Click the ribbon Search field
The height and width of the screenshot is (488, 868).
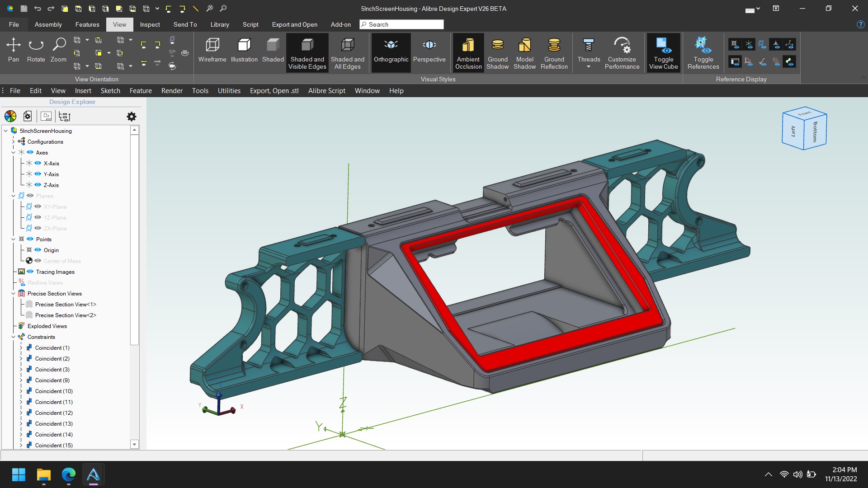pos(401,24)
